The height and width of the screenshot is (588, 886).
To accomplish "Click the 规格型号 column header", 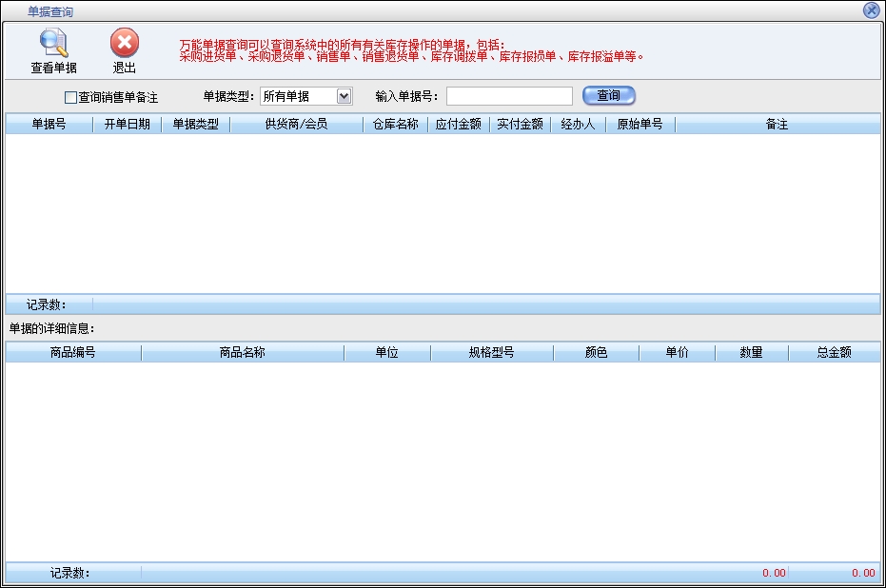I will [x=491, y=353].
